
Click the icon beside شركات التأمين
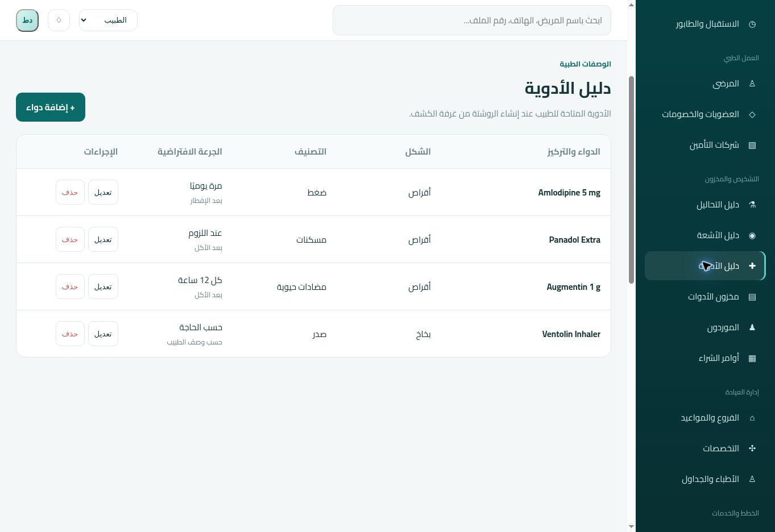click(752, 145)
